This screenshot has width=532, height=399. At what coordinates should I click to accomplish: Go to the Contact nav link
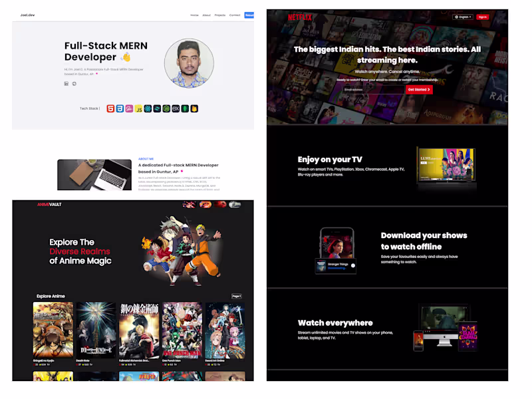pyautogui.click(x=235, y=15)
